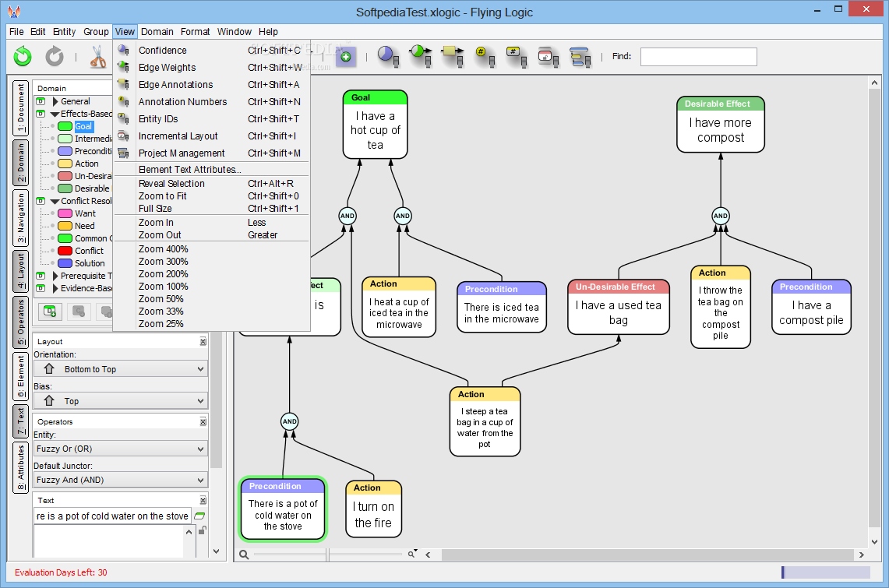
Task: Close the Operators panel
Action: 203,421
